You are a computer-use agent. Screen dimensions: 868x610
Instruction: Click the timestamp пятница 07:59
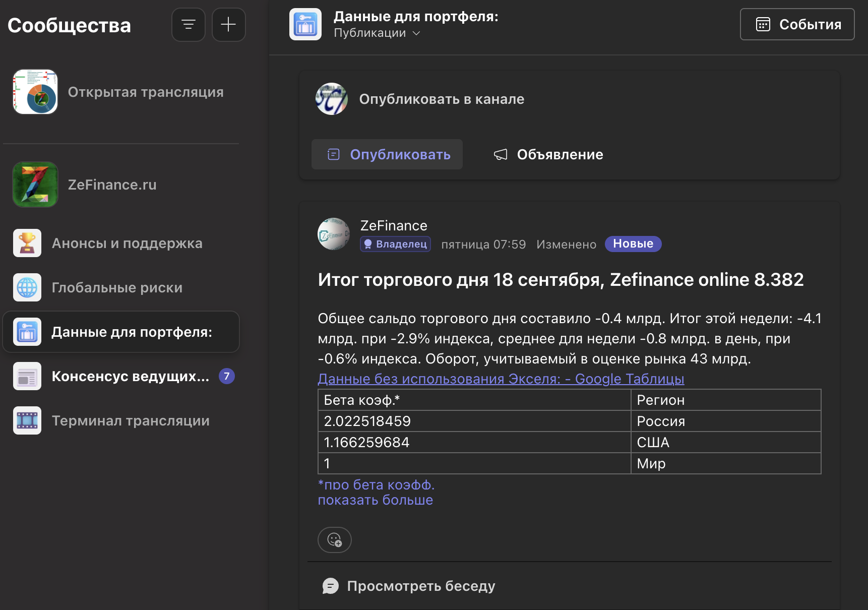click(x=483, y=245)
